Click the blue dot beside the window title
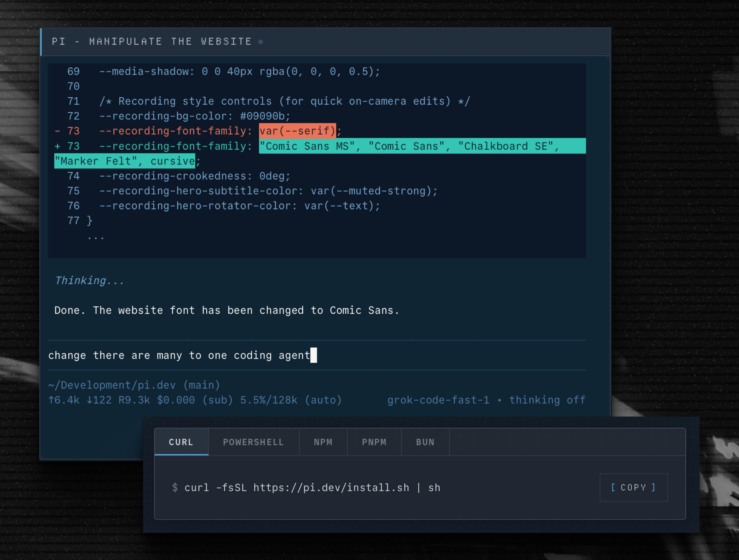This screenshot has width=739, height=560. tap(261, 42)
